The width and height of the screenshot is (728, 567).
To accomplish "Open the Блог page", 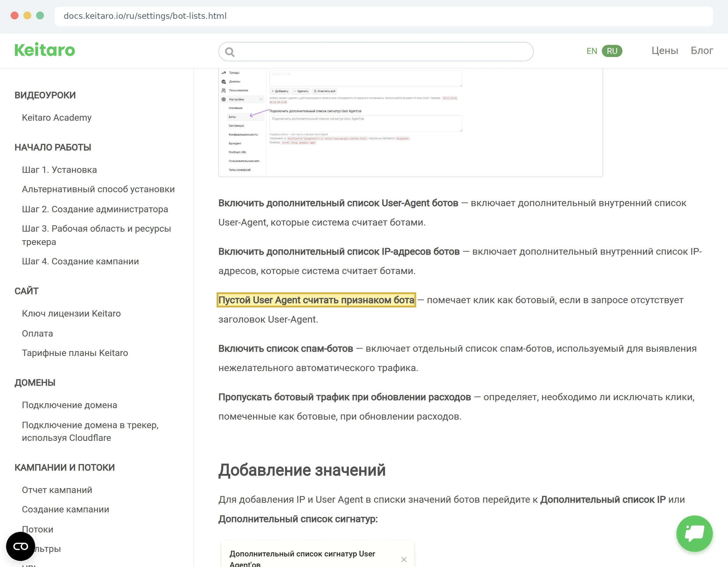I will 702,51.
